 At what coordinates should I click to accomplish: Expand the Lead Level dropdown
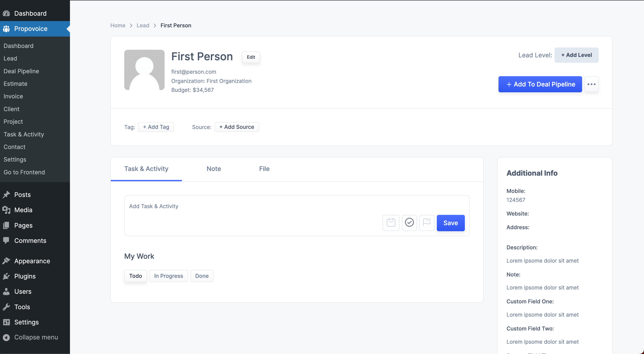[x=576, y=55]
